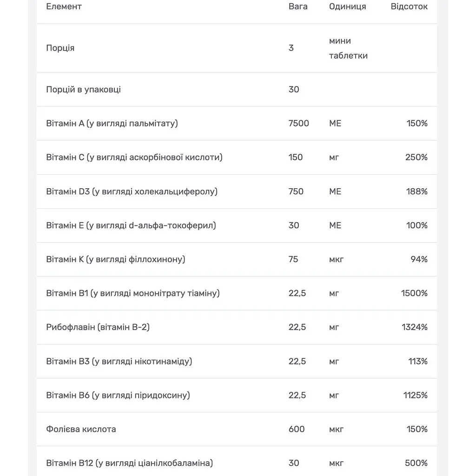Screen dimensions: 476x476
Task: Select Вітамін K філлохінону row
Action: point(237,259)
